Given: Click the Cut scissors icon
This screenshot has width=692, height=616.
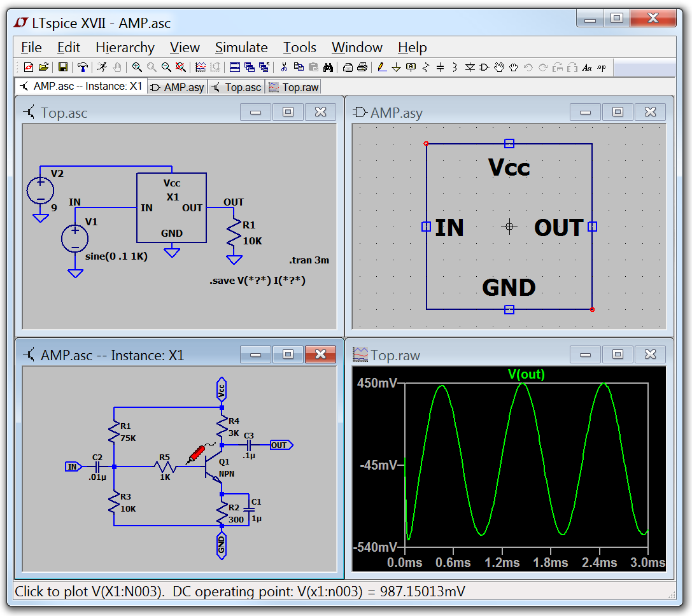Looking at the screenshot, I should (284, 67).
